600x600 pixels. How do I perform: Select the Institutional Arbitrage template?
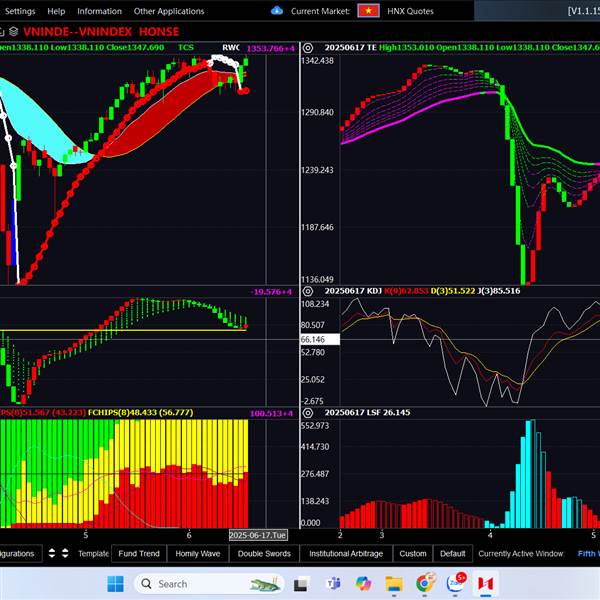pos(346,553)
